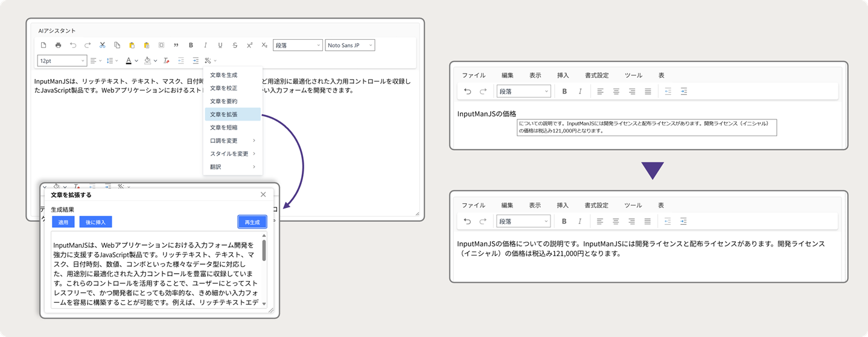Copy selection using the copy icon
Image resolution: width=868 pixels, height=337 pixels.
(117, 45)
